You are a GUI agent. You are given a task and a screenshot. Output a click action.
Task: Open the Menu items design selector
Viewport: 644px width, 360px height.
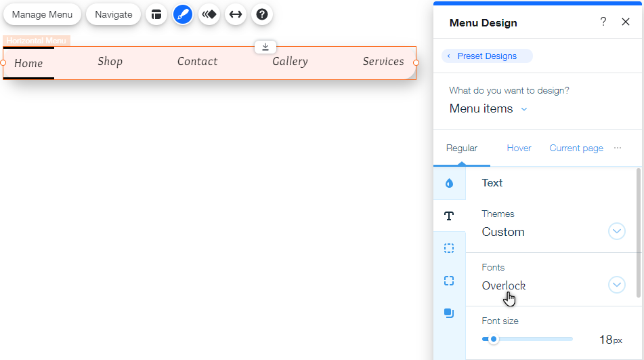[488, 108]
